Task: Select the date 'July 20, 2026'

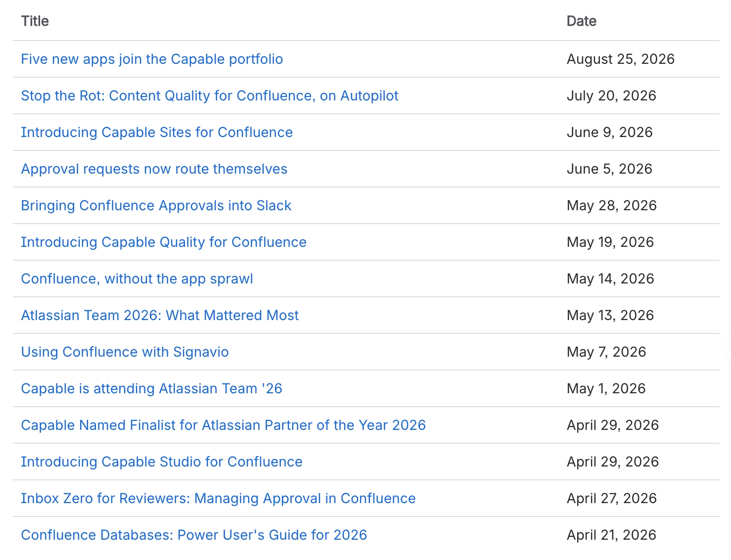Action: pos(611,96)
